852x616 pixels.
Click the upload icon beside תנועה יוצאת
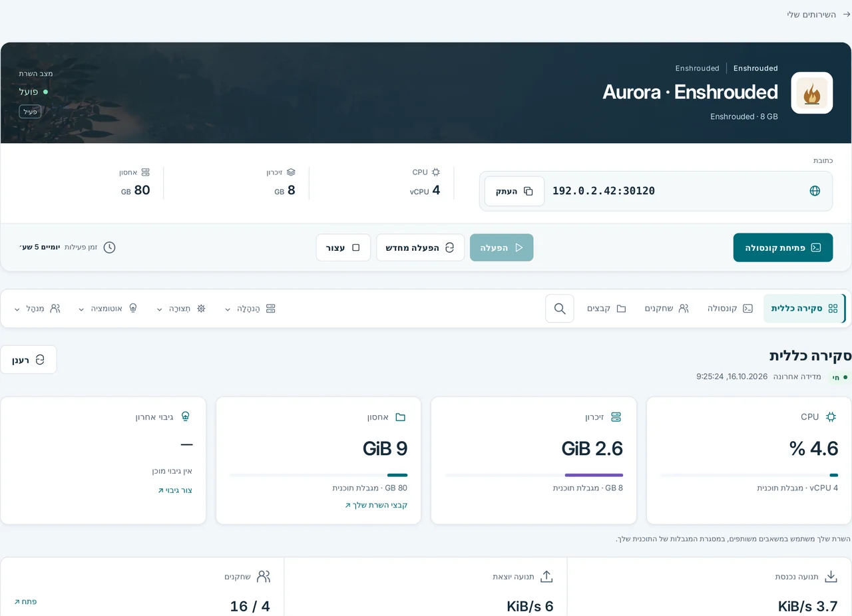(546, 577)
